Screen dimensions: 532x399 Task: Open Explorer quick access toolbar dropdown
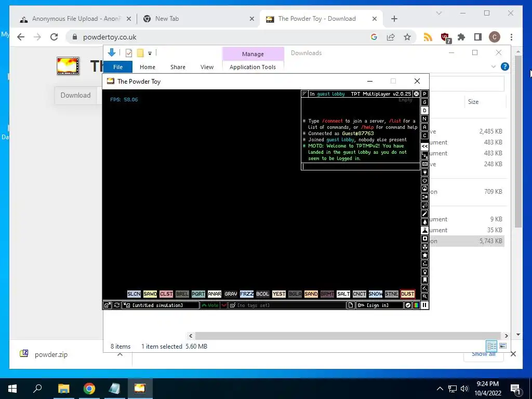pyautogui.click(x=150, y=53)
